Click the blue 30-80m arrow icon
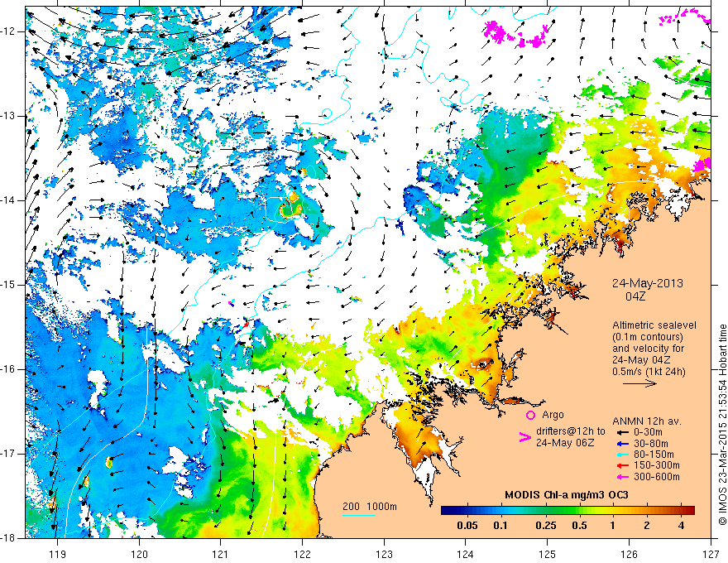Viewport: 728px width, 563px height. (622, 443)
